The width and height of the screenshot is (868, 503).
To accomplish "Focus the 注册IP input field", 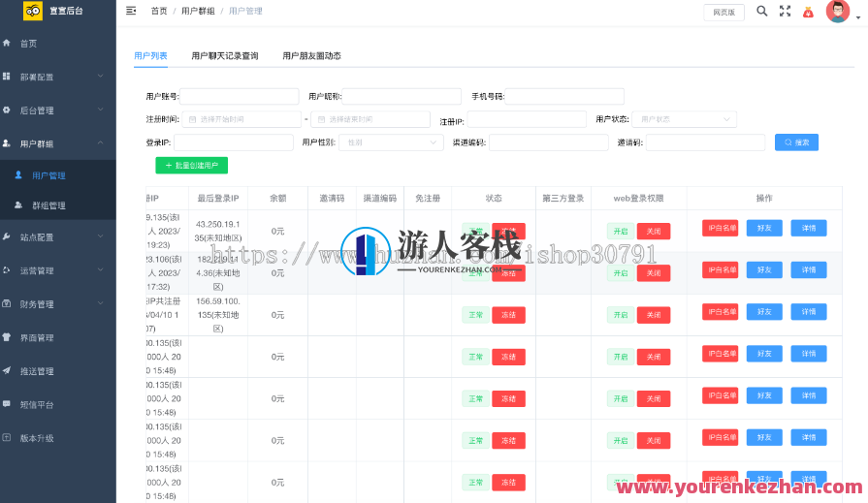I will pos(527,119).
